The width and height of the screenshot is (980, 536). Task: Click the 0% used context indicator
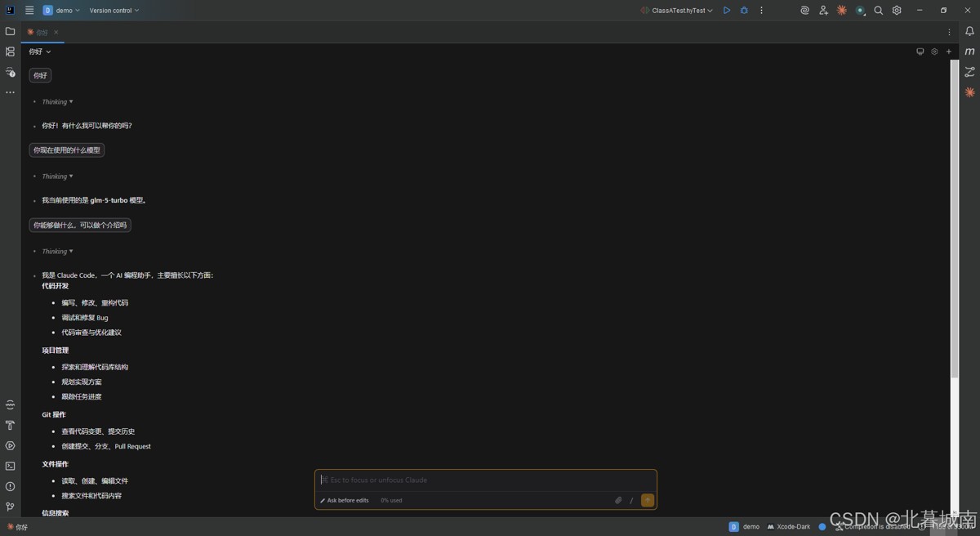pos(391,500)
